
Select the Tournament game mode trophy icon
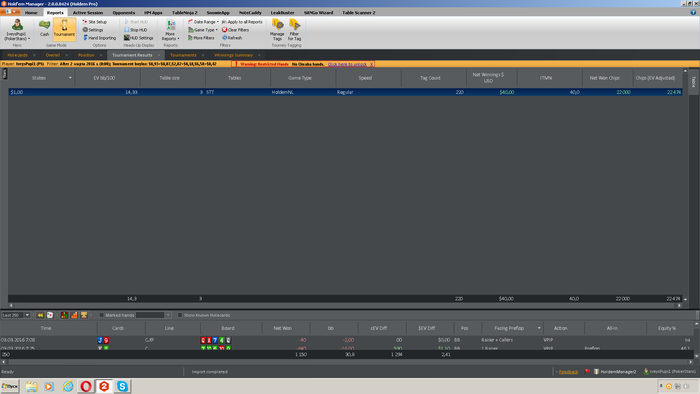64,28
